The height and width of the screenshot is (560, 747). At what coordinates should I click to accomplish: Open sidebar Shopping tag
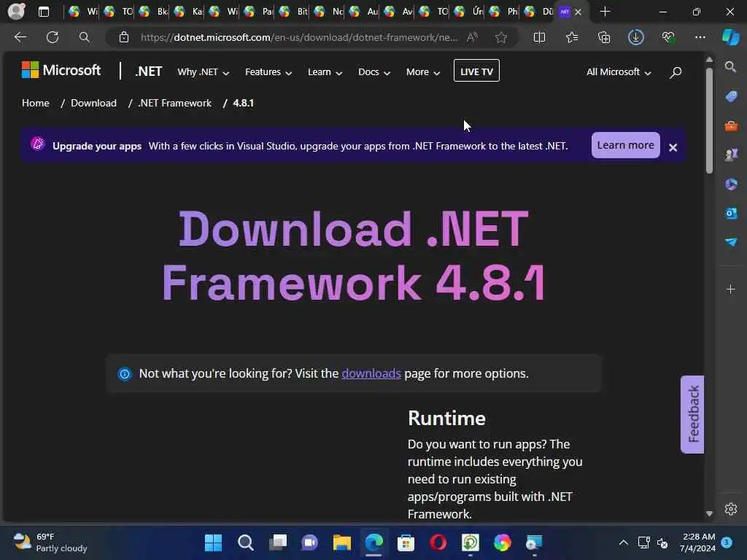point(731,96)
